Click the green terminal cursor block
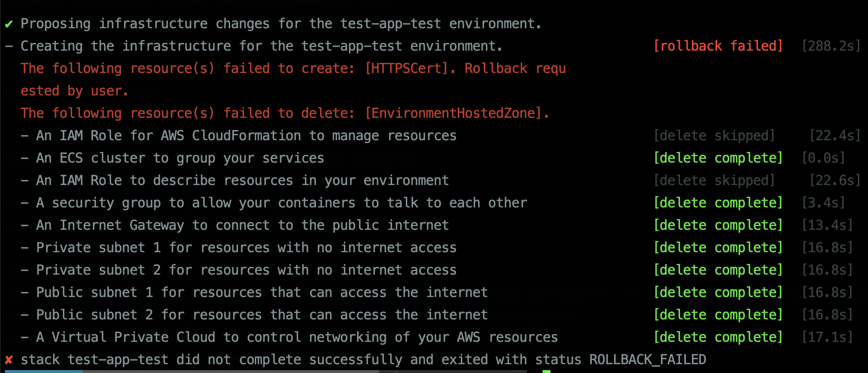 (547, 372)
